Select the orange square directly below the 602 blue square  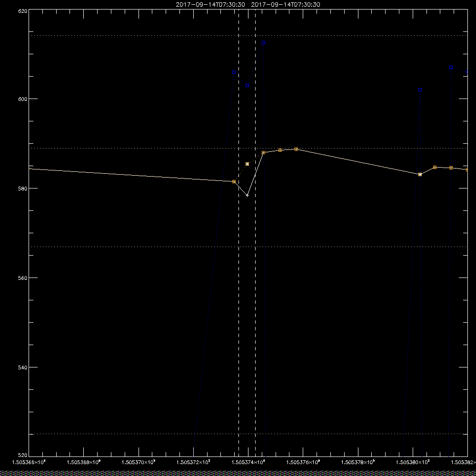(420, 175)
